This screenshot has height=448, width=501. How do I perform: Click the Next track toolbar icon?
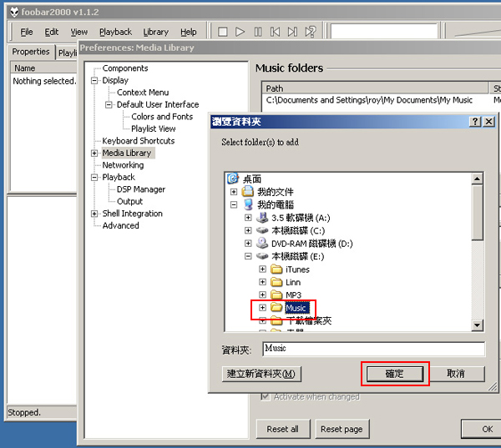click(x=292, y=32)
